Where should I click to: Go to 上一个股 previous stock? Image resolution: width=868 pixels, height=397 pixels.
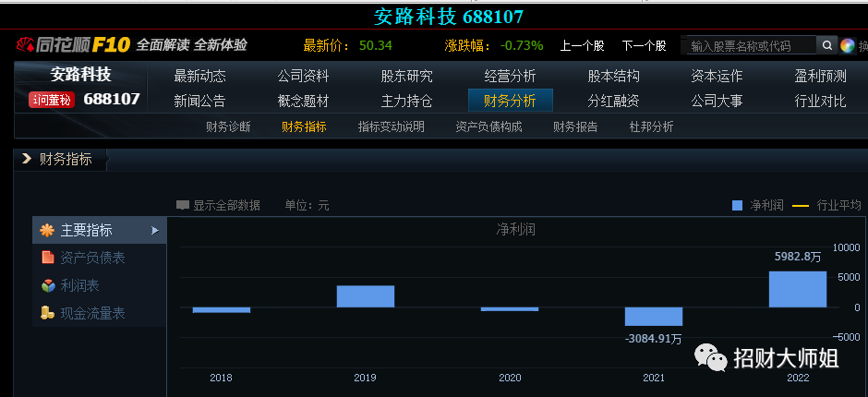(582, 45)
